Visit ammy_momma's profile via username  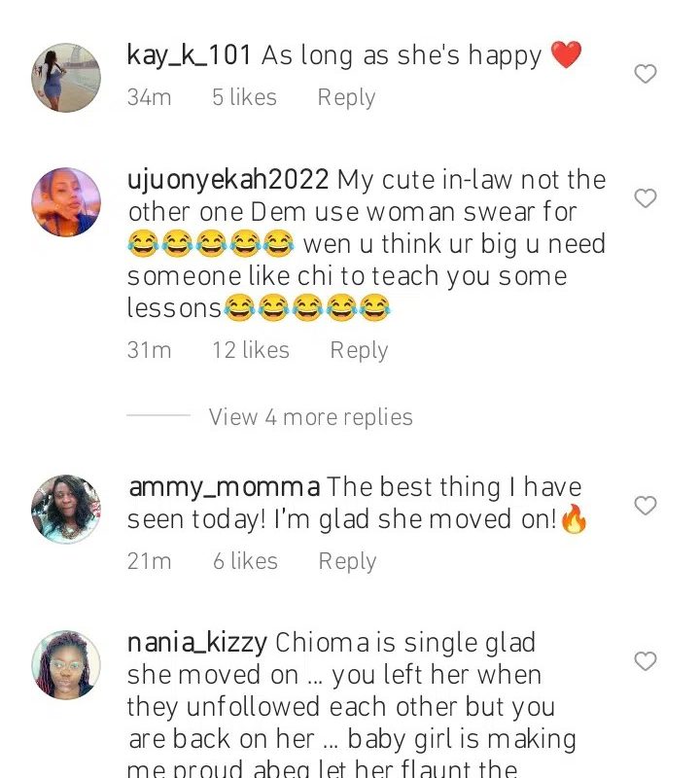[223, 487]
